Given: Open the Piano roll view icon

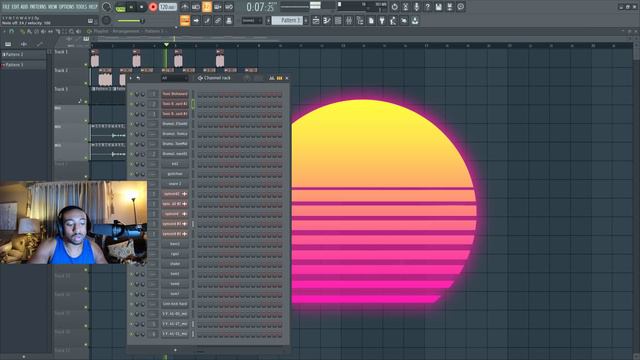Looking at the screenshot, I should point(327,20).
